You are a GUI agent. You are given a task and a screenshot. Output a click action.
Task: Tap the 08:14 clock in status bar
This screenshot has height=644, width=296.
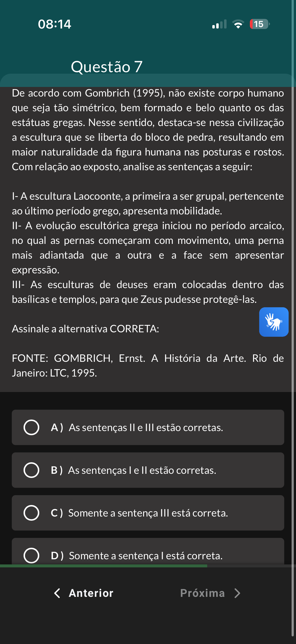(54, 24)
